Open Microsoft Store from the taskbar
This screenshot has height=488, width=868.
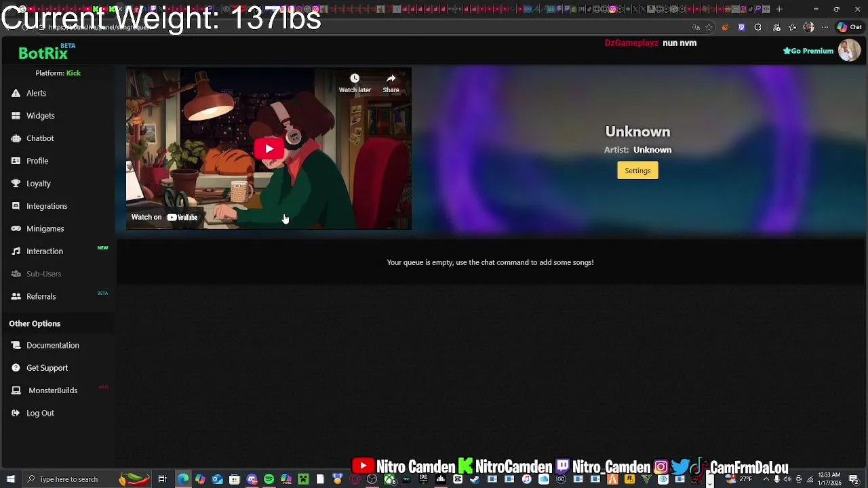coord(234,479)
